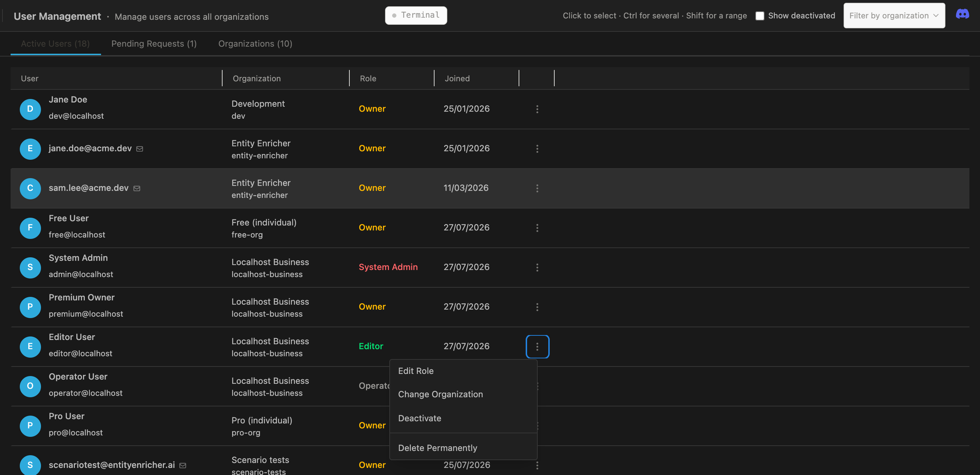Click the editor@localhost email
Viewport: 980px width, 475px height.
[x=81, y=353]
